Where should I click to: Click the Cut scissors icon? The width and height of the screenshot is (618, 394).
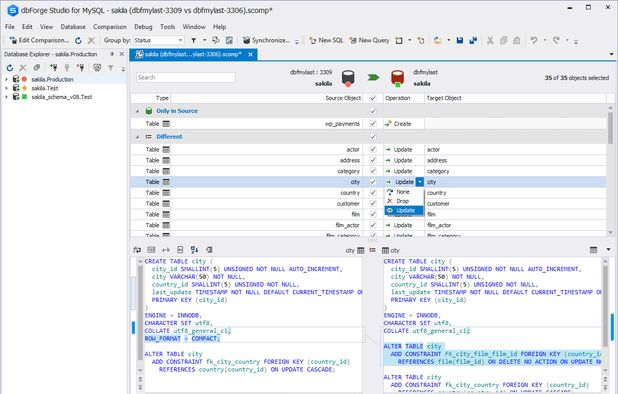[x=490, y=40]
